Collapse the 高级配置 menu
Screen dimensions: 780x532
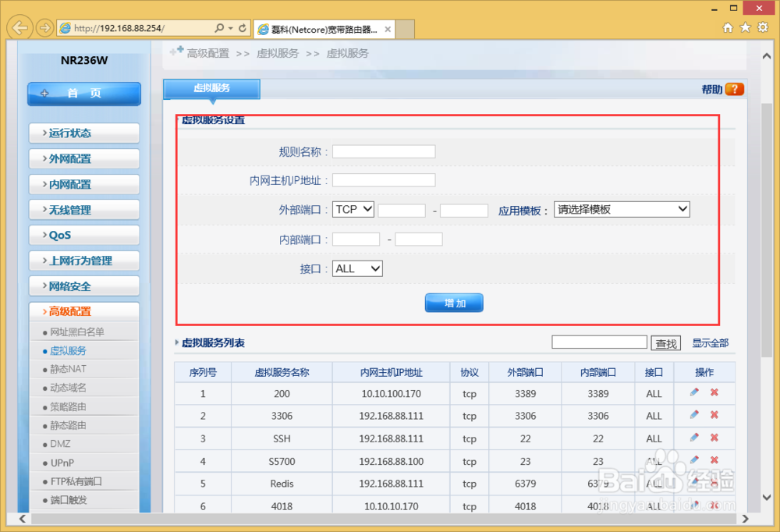coord(84,311)
